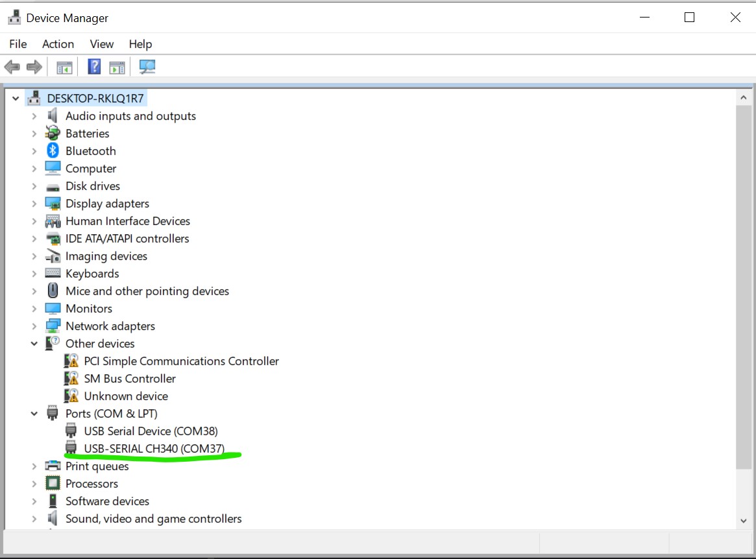Click the Device Manager title bar icon

pyautogui.click(x=14, y=18)
